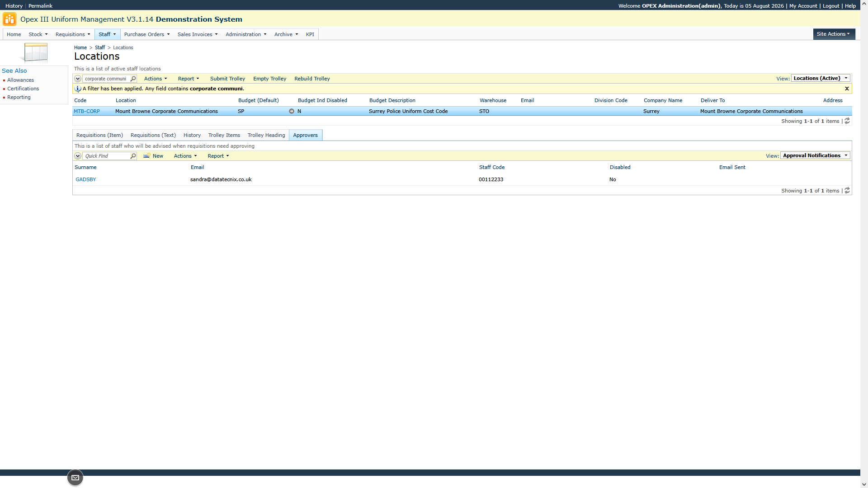Image resolution: width=868 pixels, height=488 pixels.
Task: Open Approvers toolbar Report menu
Action: coord(218,156)
